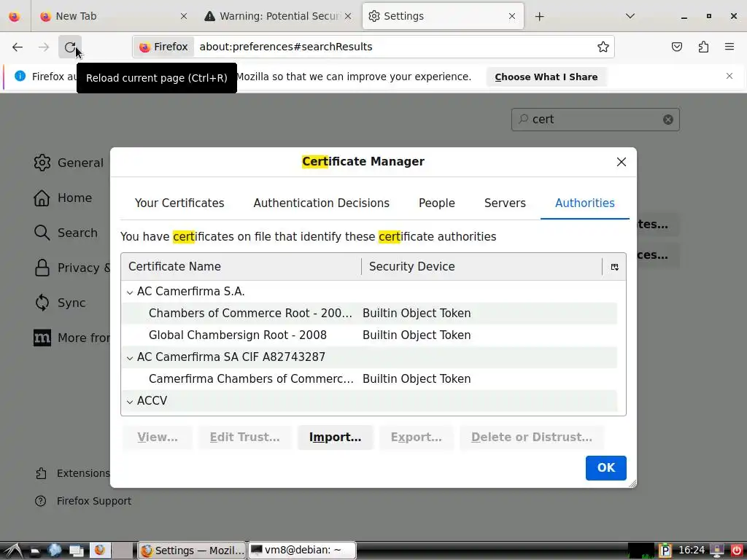Click the Firefox identity box in address bar

click(x=163, y=47)
